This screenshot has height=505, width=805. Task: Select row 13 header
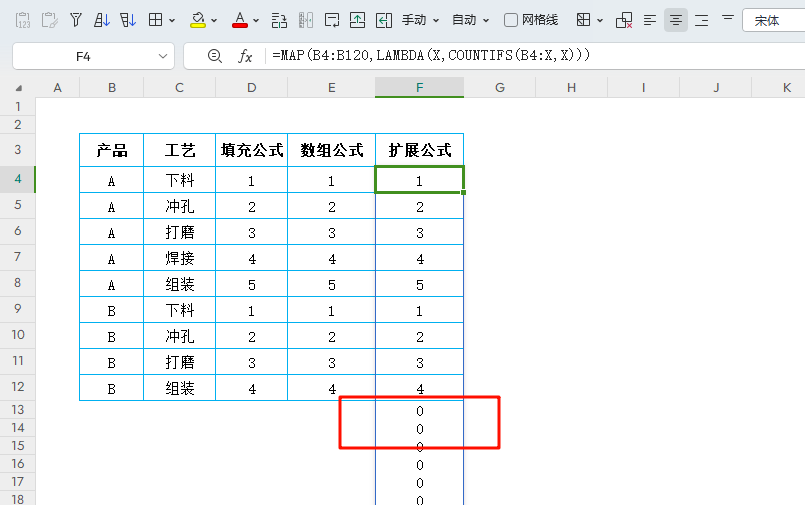(17, 410)
